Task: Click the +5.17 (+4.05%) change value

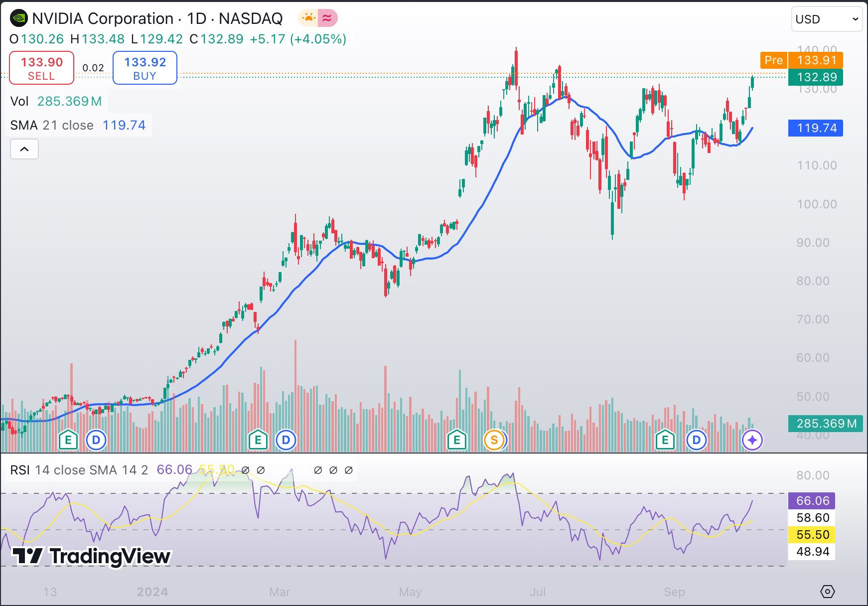Action: point(298,39)
